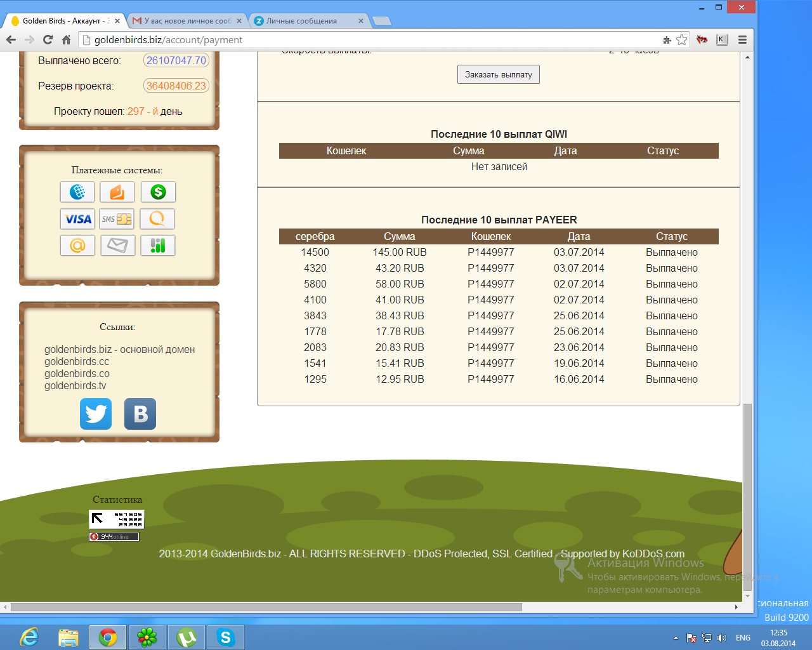Select the WebMoney payment system icon

click(77, 192)
